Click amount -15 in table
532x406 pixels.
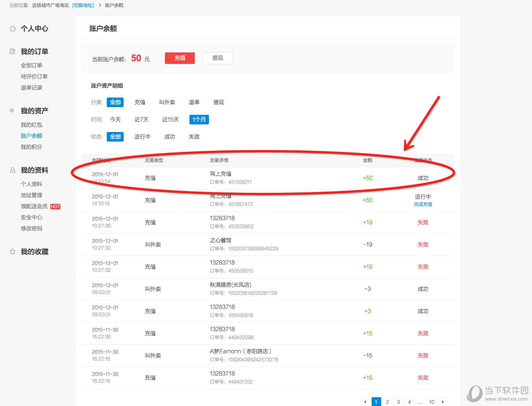coord(367,355)
